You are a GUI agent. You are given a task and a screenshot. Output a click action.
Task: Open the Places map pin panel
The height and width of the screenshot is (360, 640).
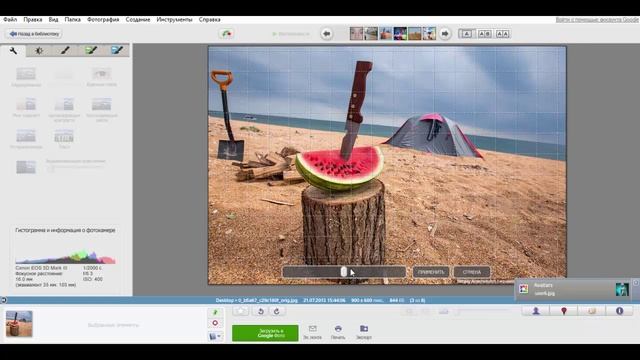tap(564, 311)
